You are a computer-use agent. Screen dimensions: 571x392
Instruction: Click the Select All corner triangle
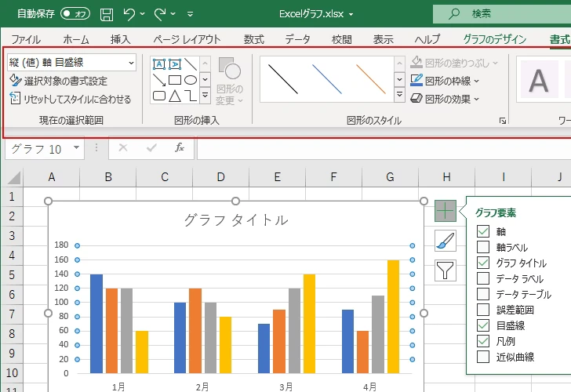pos(14,178)
